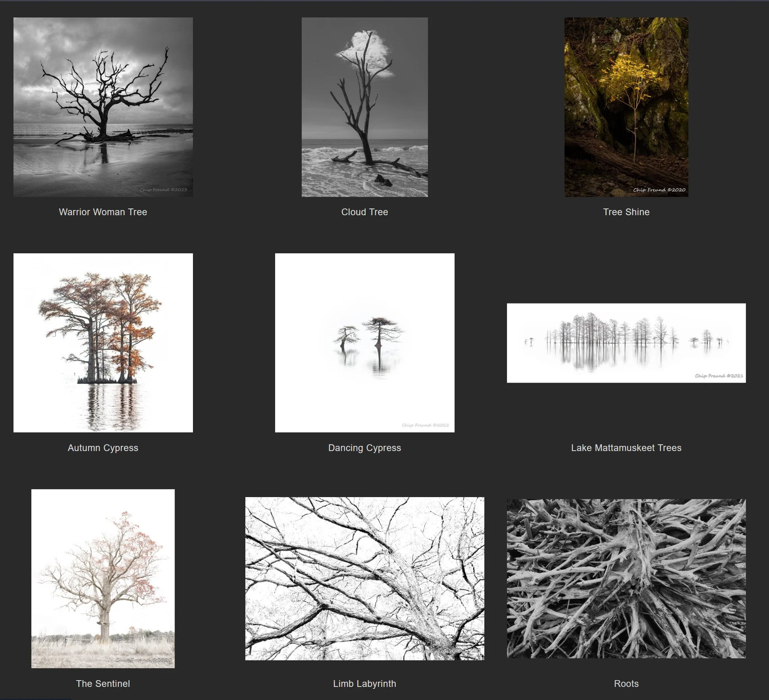Open the Warrior Woman Tree photo
Image resolution: width=769 pixels, height=700 pixels.
coord(103,107)
